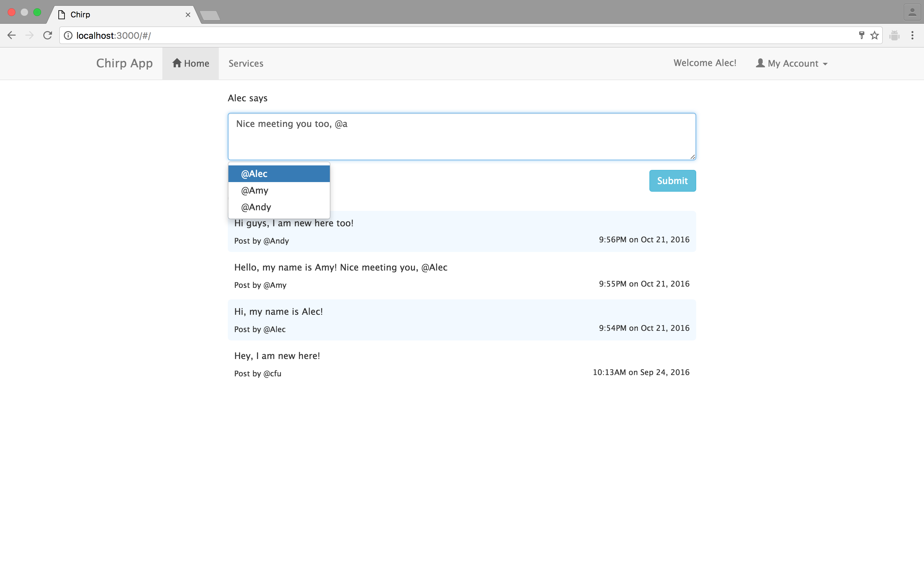Image resolution: width=924 pixels, height=577 pixels.
Task: Choose @Amy in autocomplete list
Action: pyautogui.click(x=279, y=190)
